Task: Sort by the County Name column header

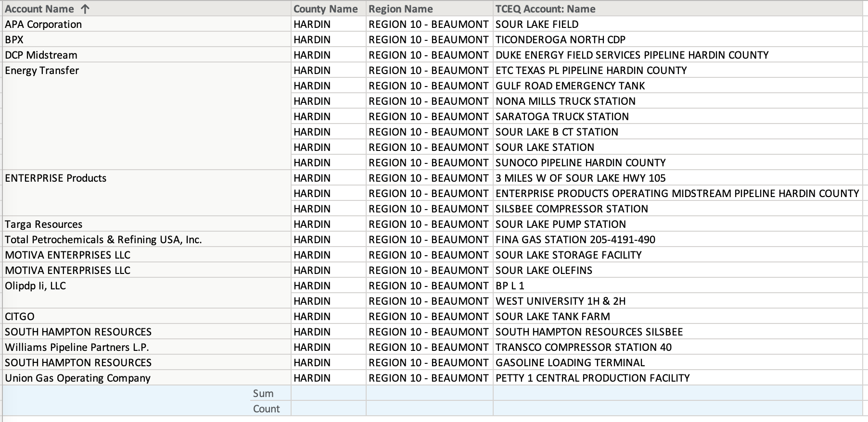Action: pyautogui.click(x=325, y=9)
